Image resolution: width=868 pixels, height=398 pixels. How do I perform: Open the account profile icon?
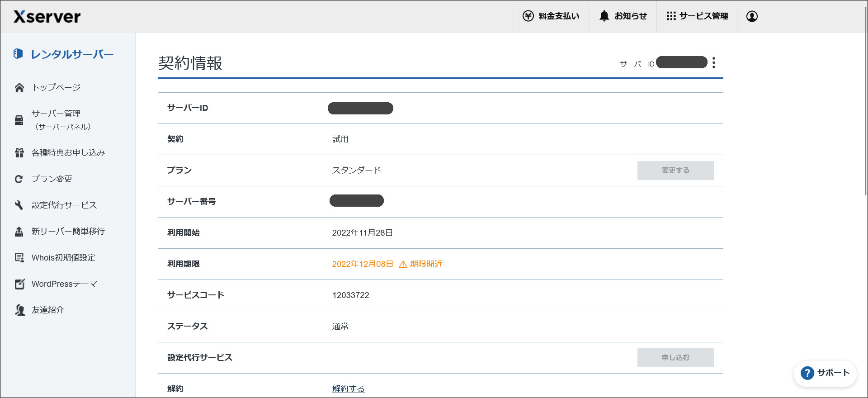pyautogui.click(x=752, y=16)
